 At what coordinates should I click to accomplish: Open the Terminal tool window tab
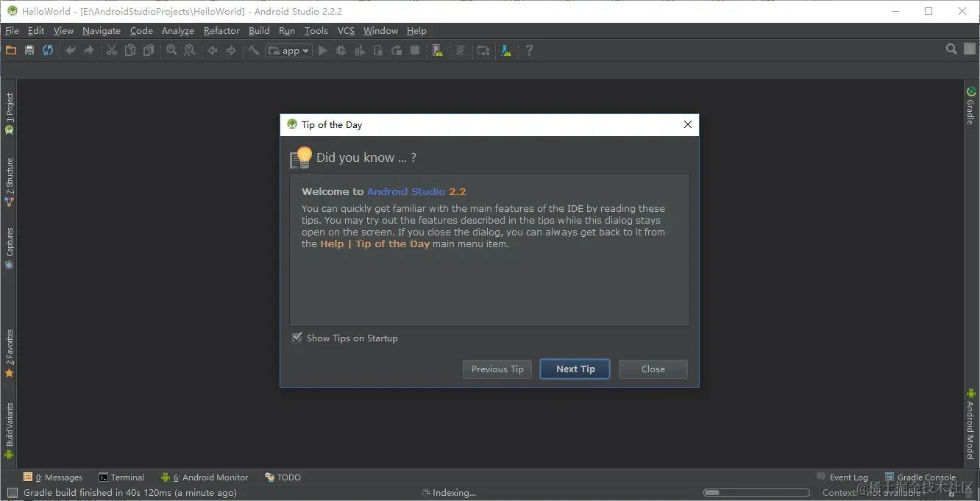click(121, 477)
